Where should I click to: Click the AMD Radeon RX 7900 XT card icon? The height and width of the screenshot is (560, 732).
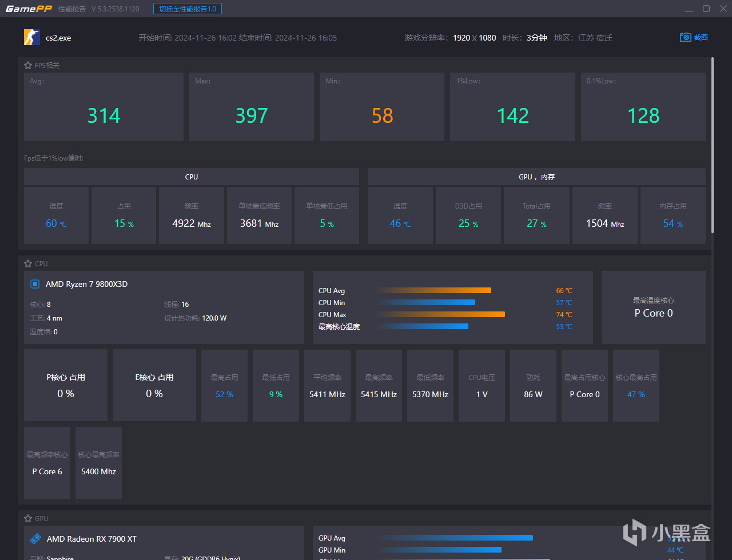tap(35, 539)
